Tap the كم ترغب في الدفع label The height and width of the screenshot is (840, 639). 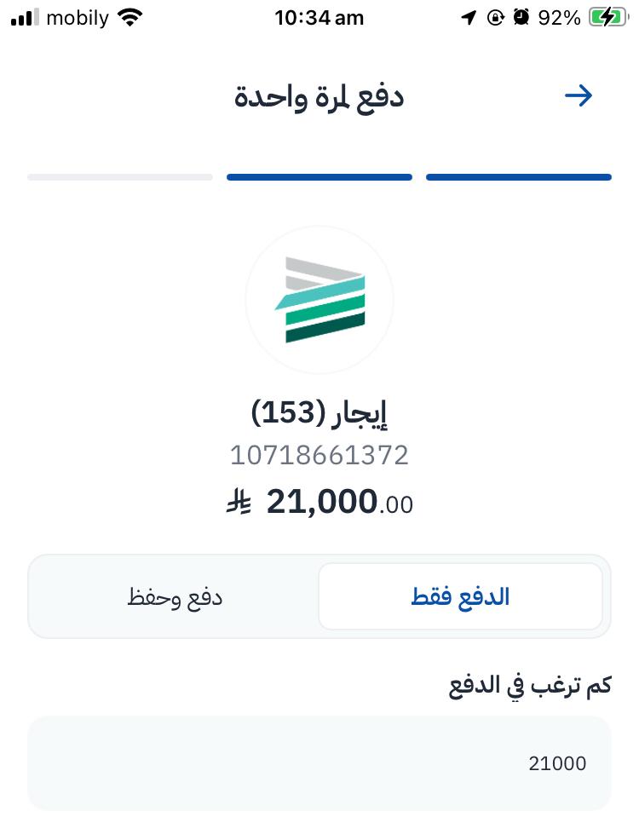pos(530,686)
